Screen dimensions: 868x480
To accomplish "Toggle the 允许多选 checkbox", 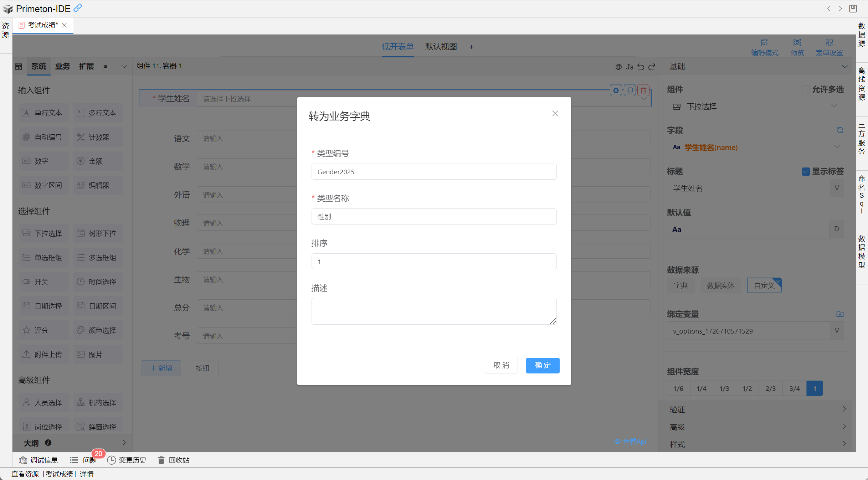I will [805, 89].
